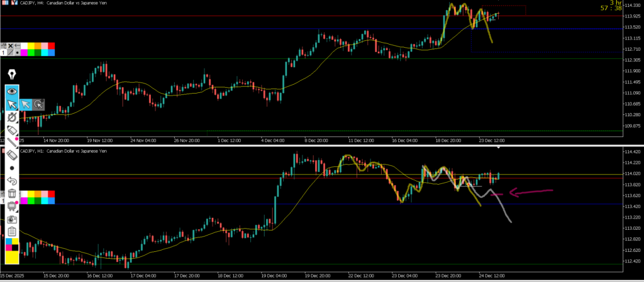Viewport: 644px width, 282px height.
Task: Pick yellow in the H4 chart palette
Action: (31, 46)
